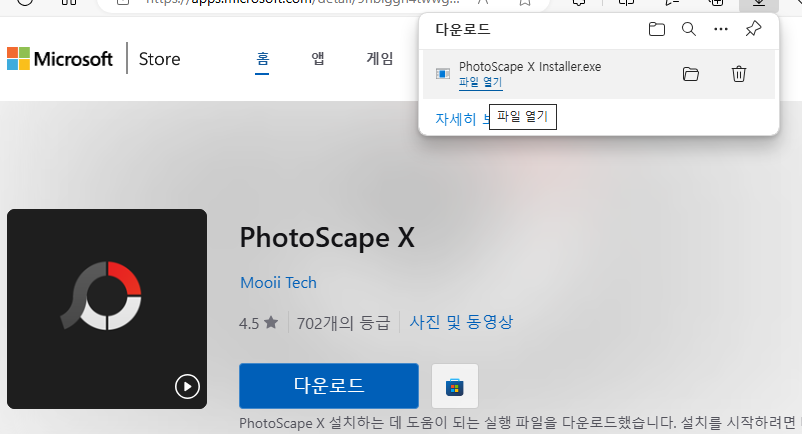Viewport: 802px width, 434px height.
Task: Click the 4.5 star rating
Action: point(258,323)
